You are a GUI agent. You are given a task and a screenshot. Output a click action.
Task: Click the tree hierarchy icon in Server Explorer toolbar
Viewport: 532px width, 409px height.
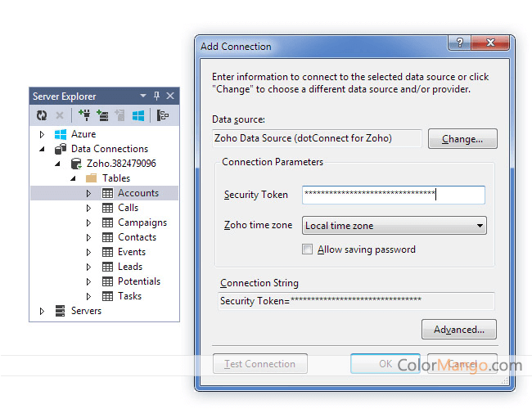click(x=163, y=115)
